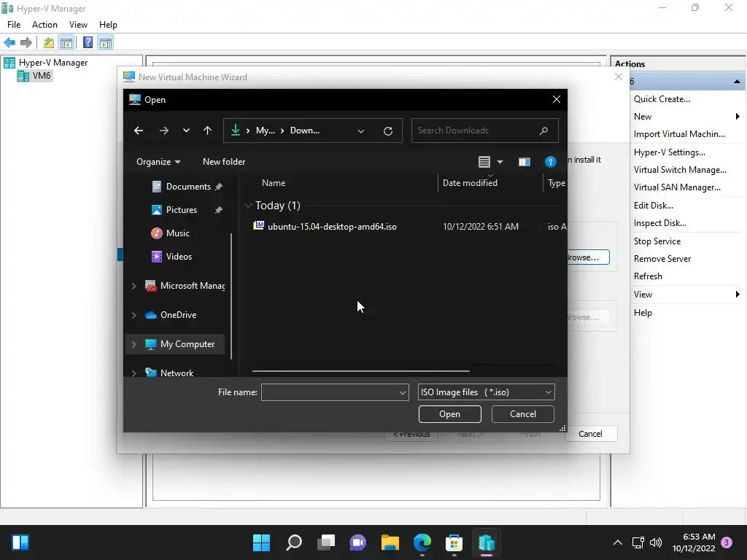The image size is (747, 560).
Task: Select Documents in the navigation pane
Action: [x=188, y=187]
